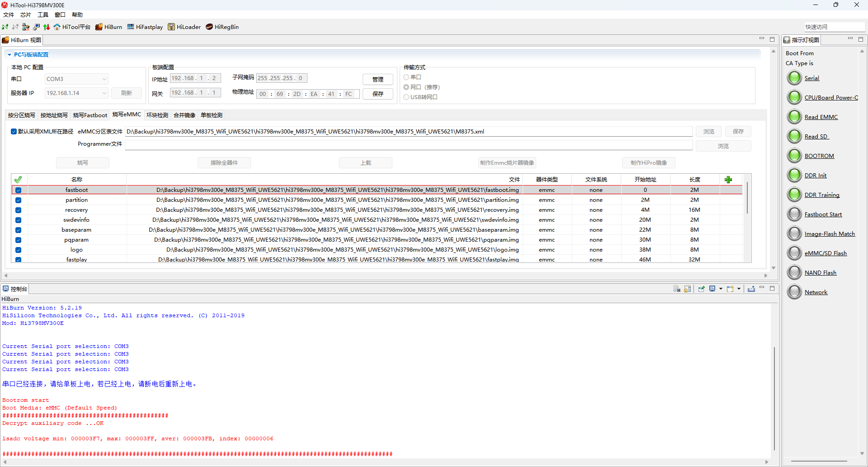Click the HiFastplay toolbar icon

click(x=145, y=27)
